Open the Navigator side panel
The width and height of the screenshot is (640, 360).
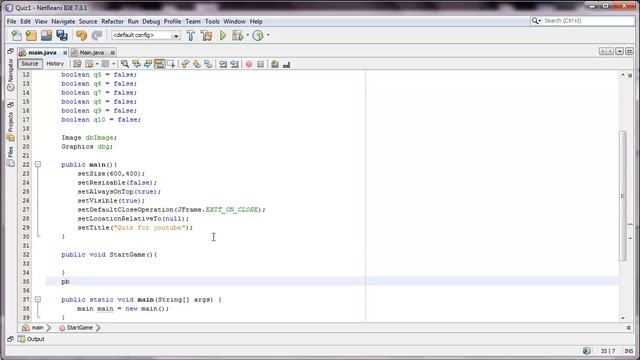11,75
